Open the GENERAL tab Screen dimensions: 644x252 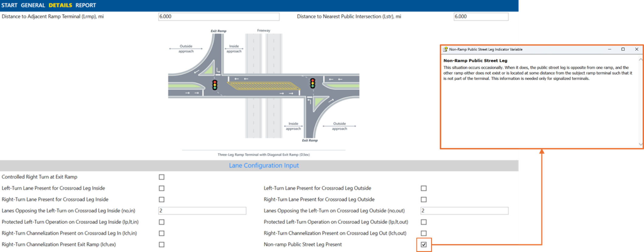pos(33,5)
